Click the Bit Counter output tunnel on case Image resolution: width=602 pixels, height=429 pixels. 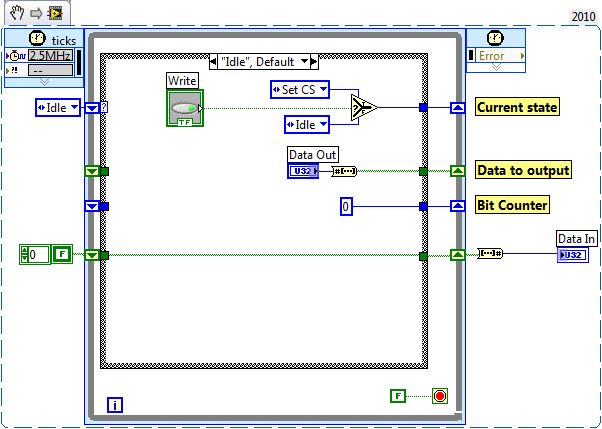click(423, 206)
